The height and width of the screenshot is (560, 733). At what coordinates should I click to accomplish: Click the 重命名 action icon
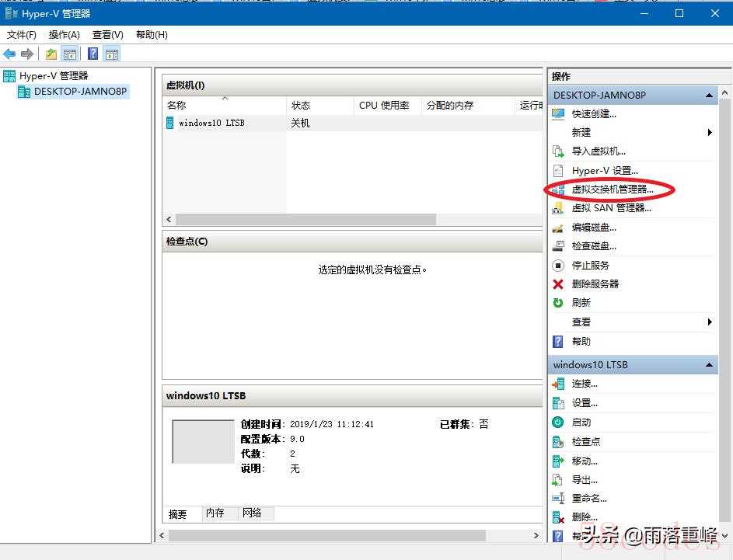[558, 499]
